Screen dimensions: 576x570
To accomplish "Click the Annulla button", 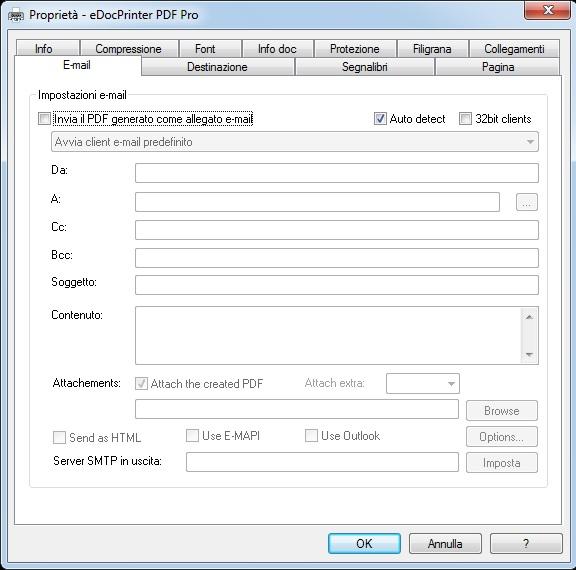I will (445, 544).
